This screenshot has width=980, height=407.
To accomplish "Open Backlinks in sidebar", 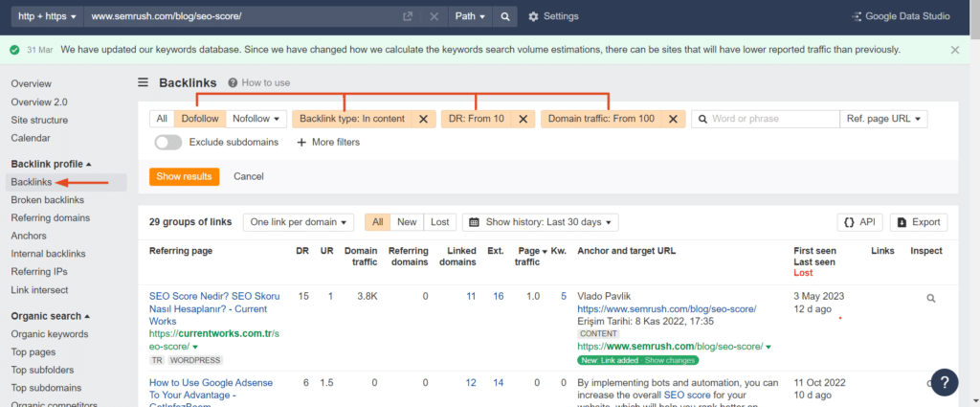I will (x=32, y=182).
